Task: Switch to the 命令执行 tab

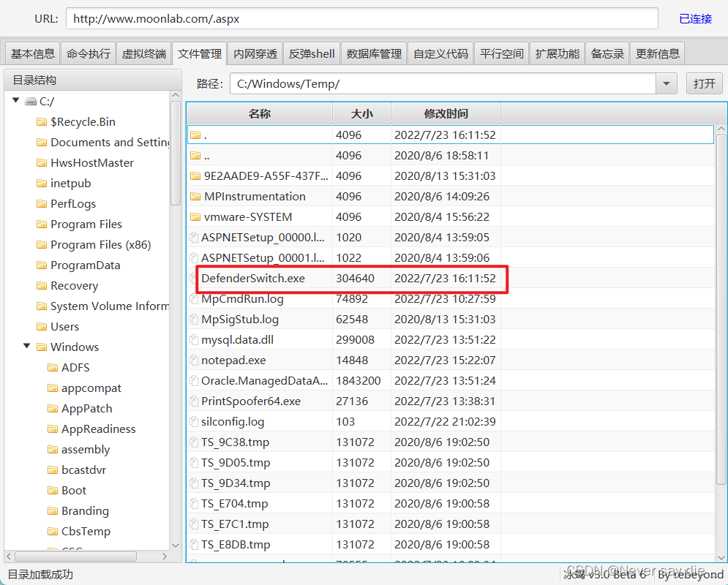Action: coord(89,54)
